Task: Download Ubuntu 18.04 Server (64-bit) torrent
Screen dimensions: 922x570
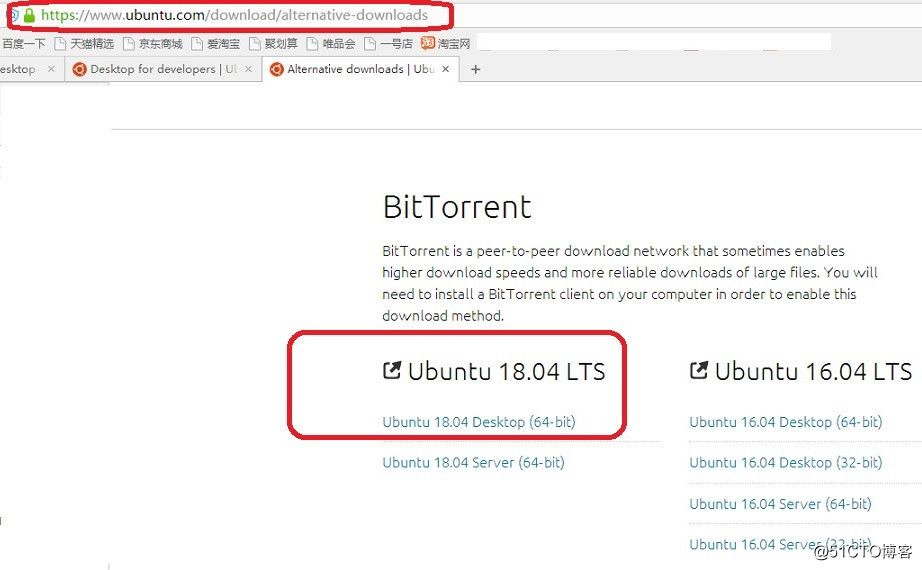Action: coord(473,462)
